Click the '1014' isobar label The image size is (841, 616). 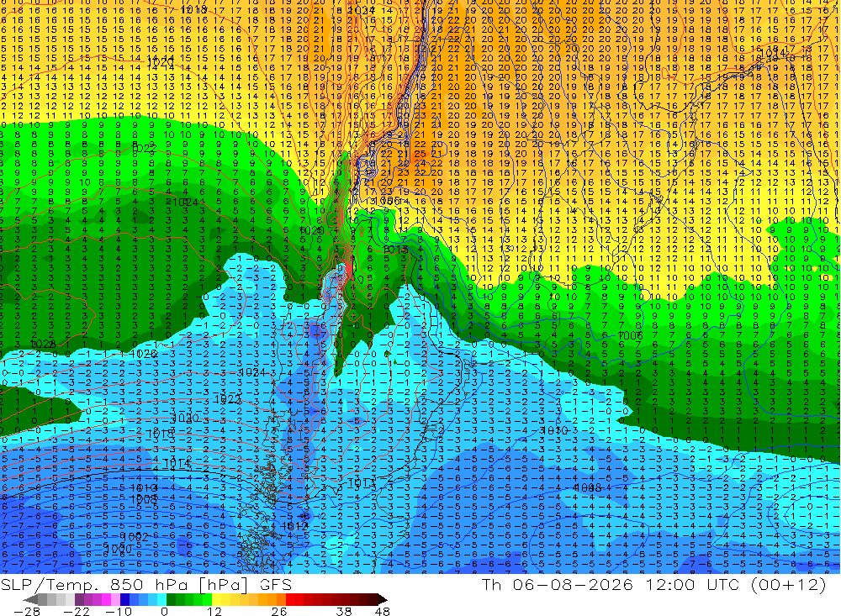point(177,463)
